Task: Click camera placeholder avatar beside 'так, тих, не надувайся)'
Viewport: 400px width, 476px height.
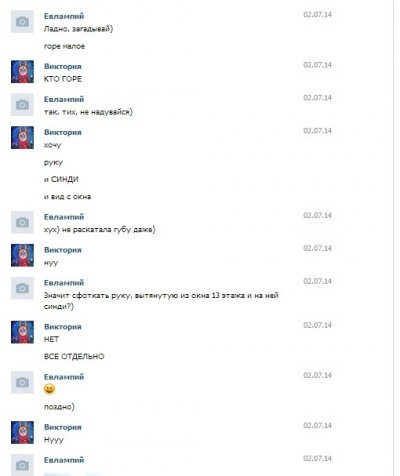Action: 22,105
